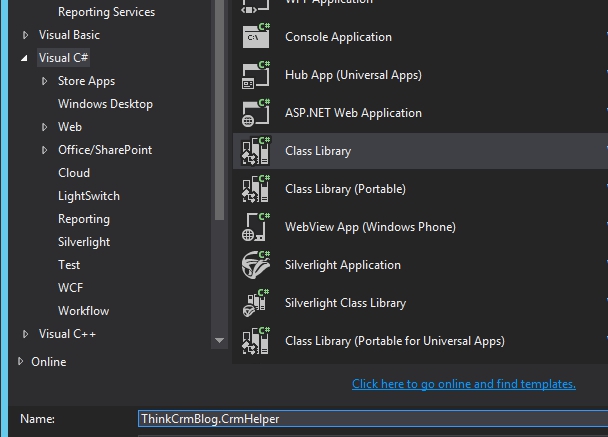
Task: Select the Web category label
Action: (x=70, y=127)
